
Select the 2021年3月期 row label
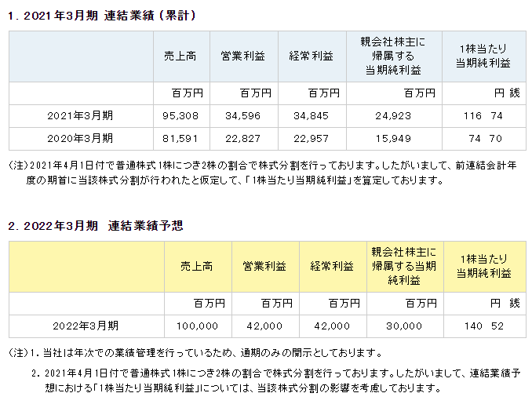(80, 115)
